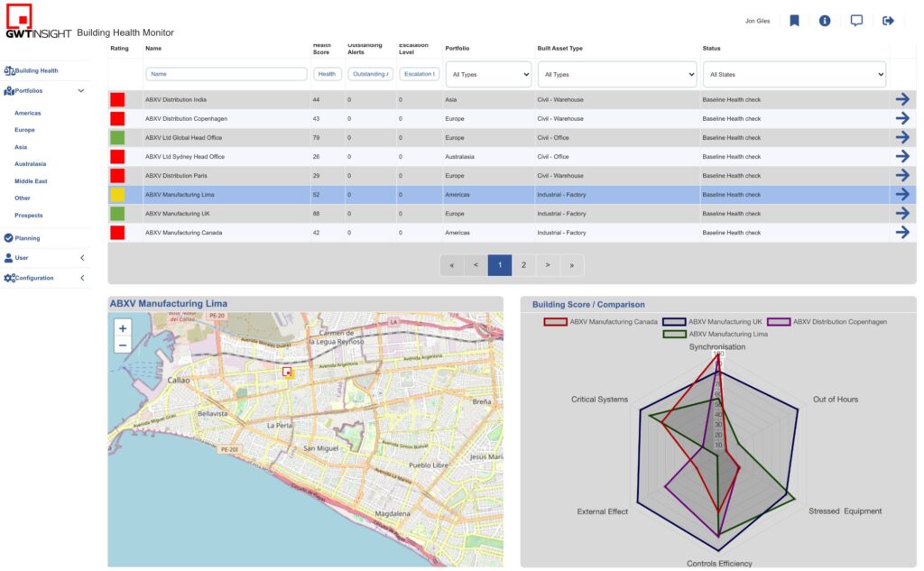The image size is (924, 571).
Task: Sort by Name column header
Action: coord(153,49)
